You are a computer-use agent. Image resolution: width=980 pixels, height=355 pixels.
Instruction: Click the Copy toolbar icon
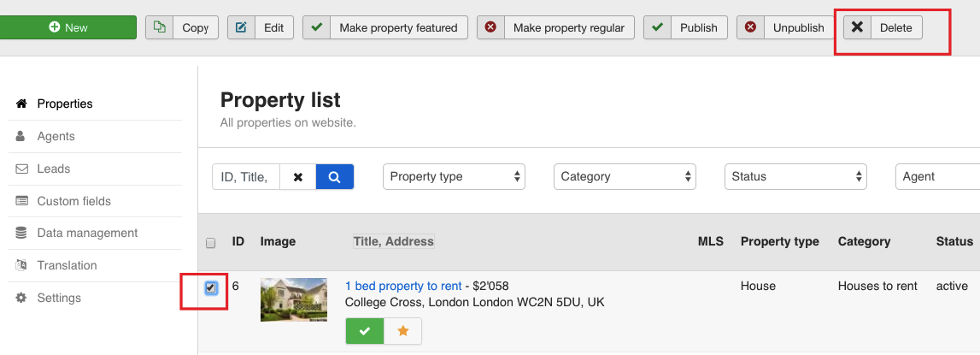click(x=160, y=27)
